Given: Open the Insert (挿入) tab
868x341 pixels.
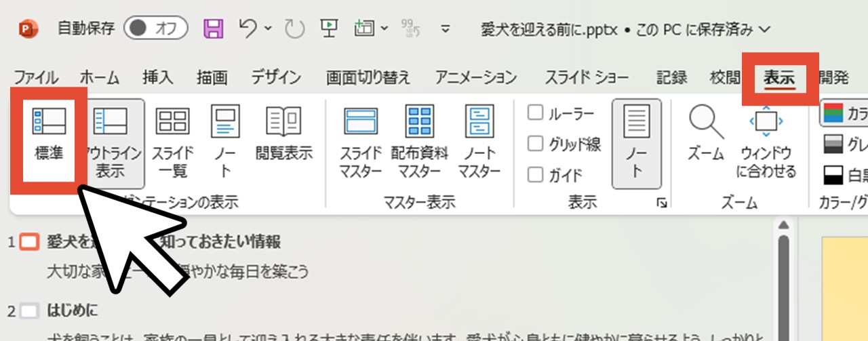Looking at the screenshot, I should point(158,77).
